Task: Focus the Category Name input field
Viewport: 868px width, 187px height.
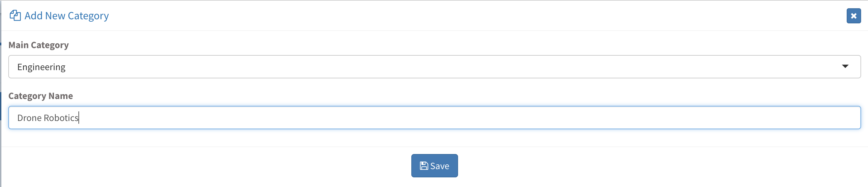Action: [x=434, y=118]
